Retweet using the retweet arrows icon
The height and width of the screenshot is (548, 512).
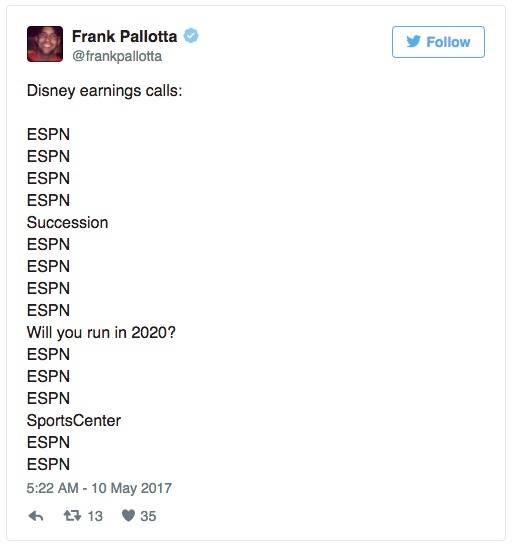(72, 515)
